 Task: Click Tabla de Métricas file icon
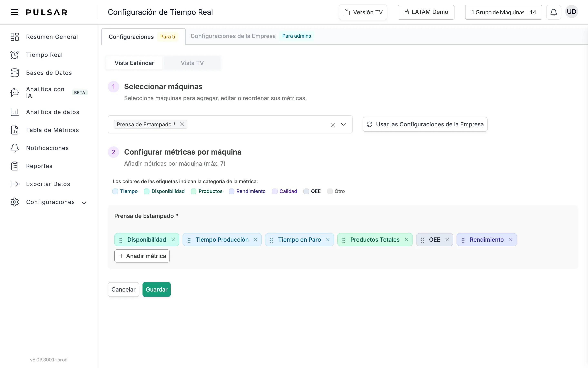point(14,130)
